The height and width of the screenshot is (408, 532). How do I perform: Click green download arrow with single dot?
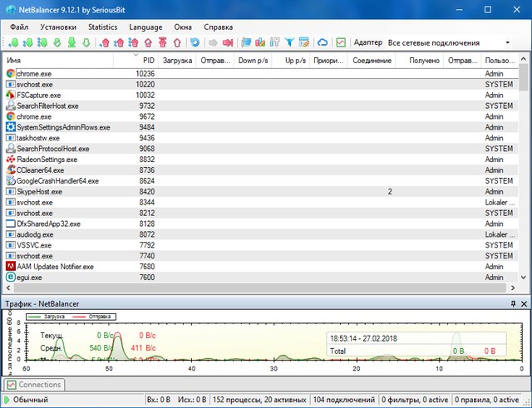14,42
